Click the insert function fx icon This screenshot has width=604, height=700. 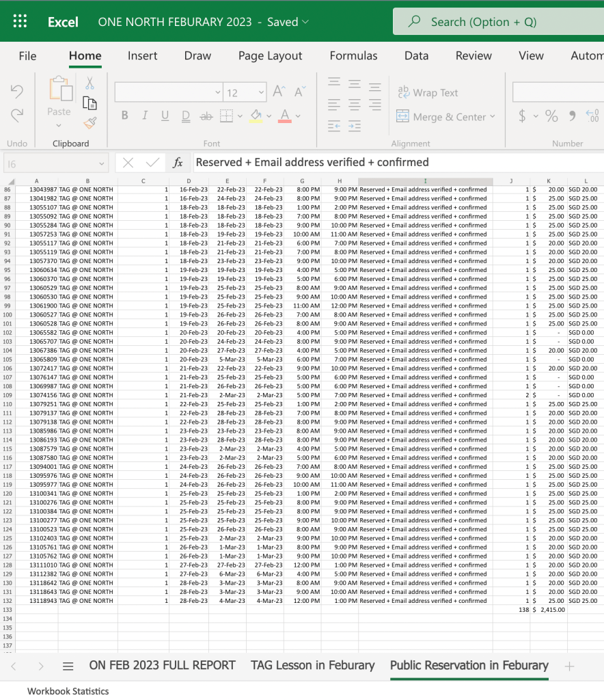coord(178,162)
